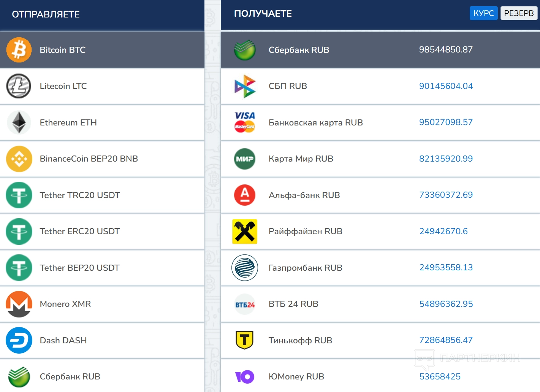The height and width of the screenshot is (392, 540).
Task: Select ВТБ 24 RUB receive row
Action: click(x=293, y=304)
